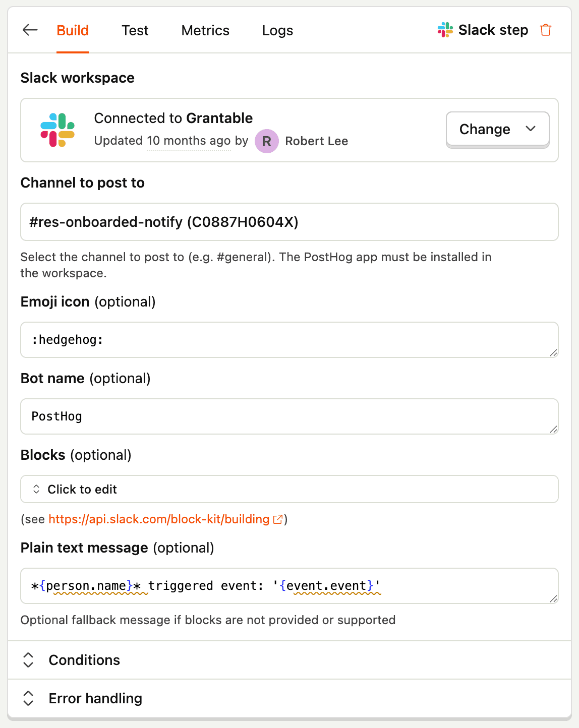The image size is (579, 728).
Task: Select the Build tab
Action: (x=72, y=30)
